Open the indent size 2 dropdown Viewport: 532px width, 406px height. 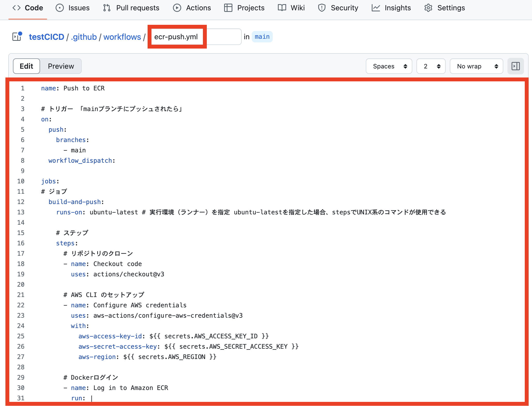point(431,66)
